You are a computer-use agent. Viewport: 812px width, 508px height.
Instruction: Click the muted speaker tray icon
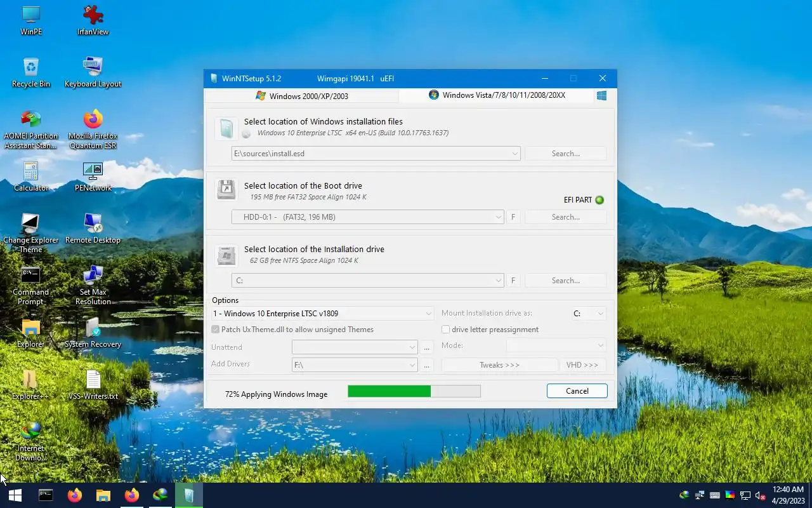coord(761,495)
